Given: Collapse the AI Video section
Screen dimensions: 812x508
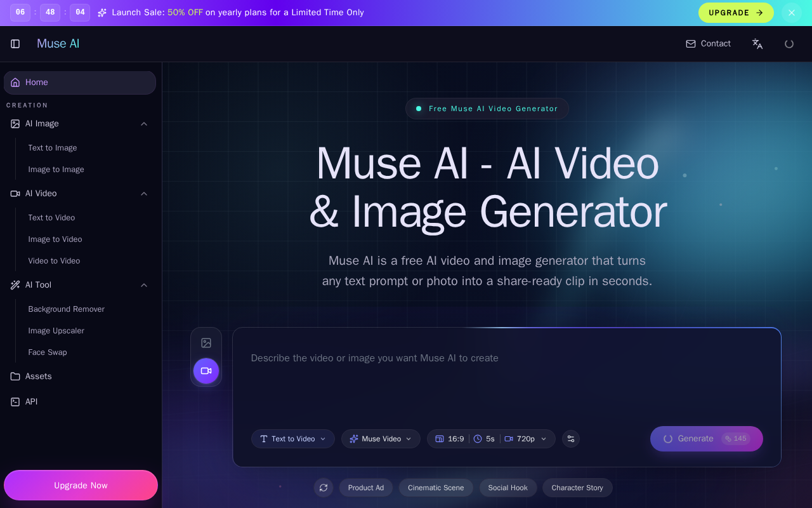Looking at the screenshot, I should click(144, 194).
